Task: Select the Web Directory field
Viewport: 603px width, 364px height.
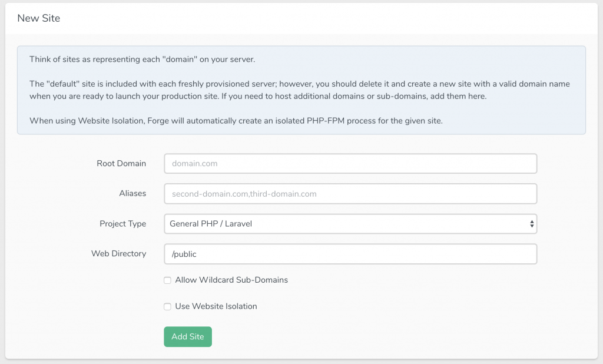Action: [350, 254]
